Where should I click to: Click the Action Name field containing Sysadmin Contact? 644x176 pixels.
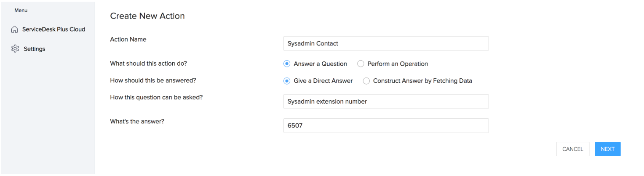(x=386, y=43)
